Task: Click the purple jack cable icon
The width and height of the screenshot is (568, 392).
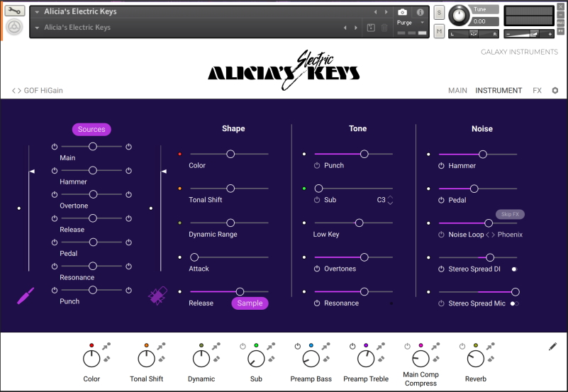Action: coord(26,296)
